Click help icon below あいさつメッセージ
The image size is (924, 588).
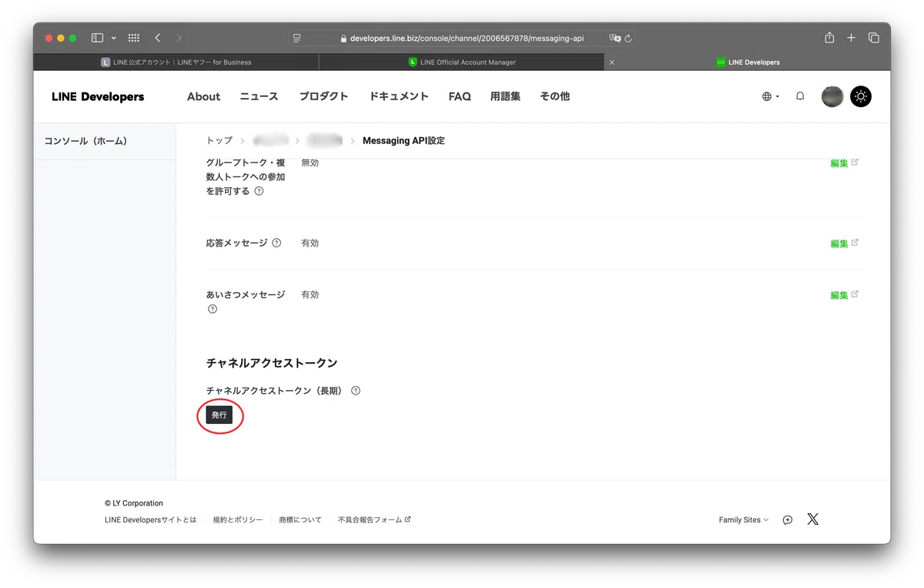213,309
